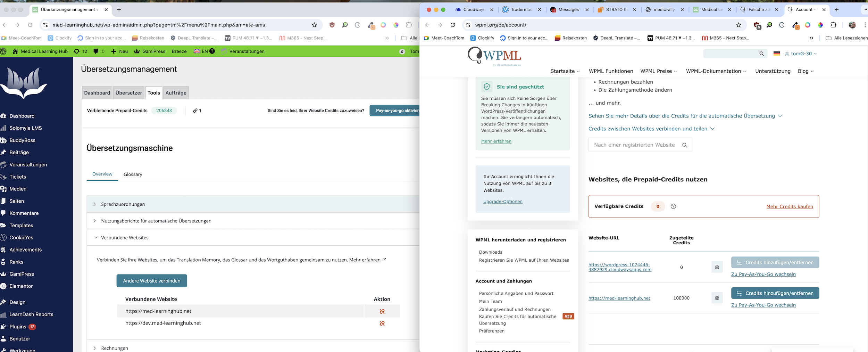
Task: Switch to the Aufträge tab
Action: [176, 93]
